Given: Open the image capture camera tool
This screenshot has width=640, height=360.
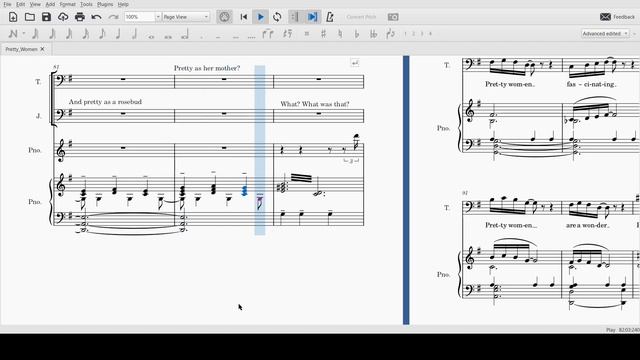Looking at the screenshot, I should (393, 17).
